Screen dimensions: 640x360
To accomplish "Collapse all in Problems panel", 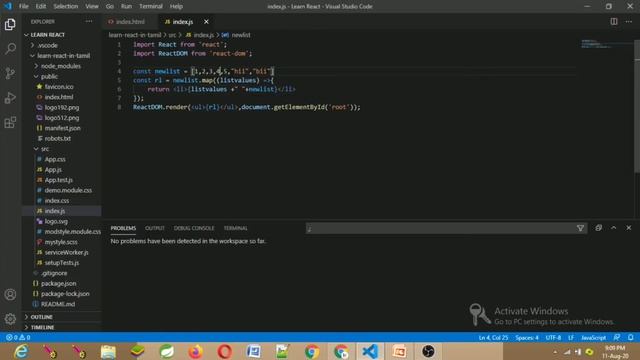I will pyautogui.click(x=598, y=228).
